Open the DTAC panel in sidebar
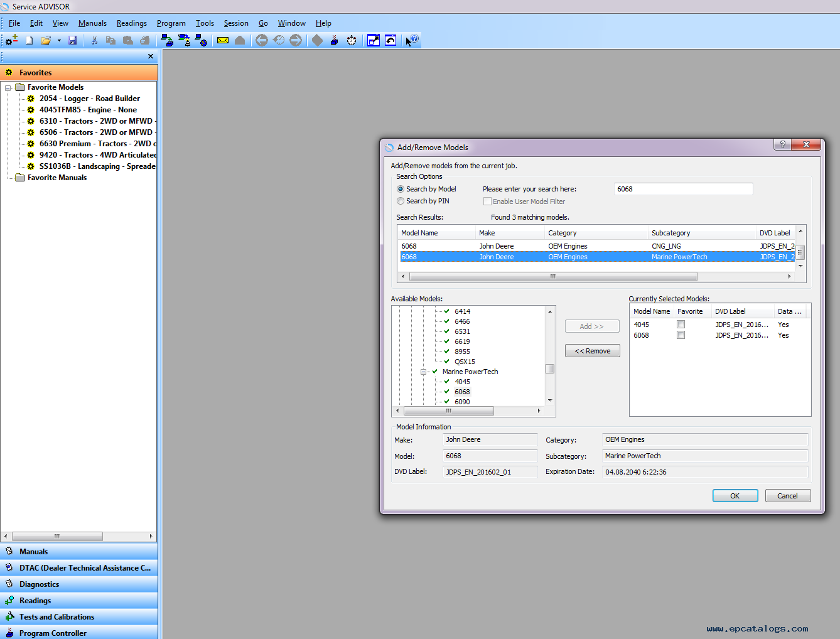Image resolution: width=840 pixels, height=639 pixels. click(79, 568)
